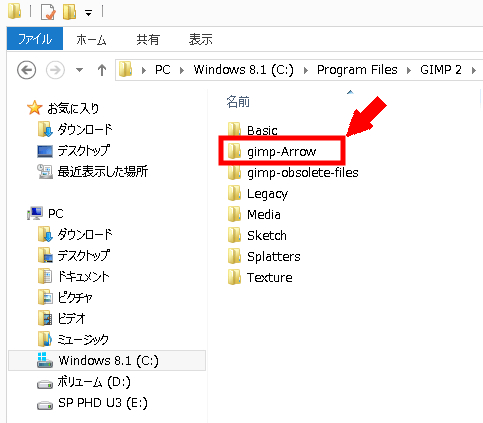
Task: Click the Legacy folder icon
Action: click(x=235, y=193)
